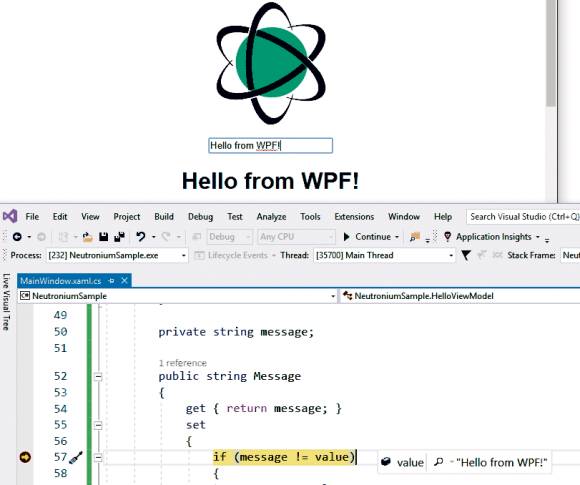
Task: Open the toolbar overflow options after Application Insights
Action: pyautogui.click(x=547, y=240)
